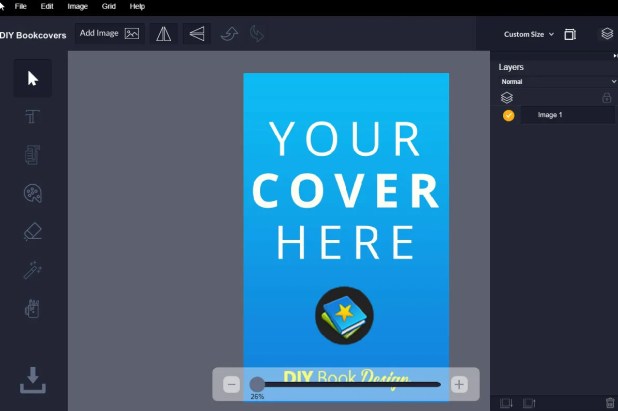This screenshot has height=411, width=618.
Task: Click the book cover image on canvas
Action: click(346, 236)
